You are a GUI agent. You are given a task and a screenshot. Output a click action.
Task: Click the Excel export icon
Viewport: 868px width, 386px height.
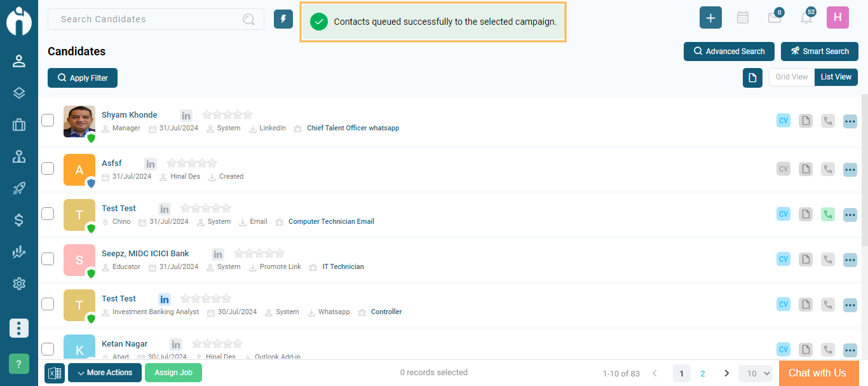55,373
